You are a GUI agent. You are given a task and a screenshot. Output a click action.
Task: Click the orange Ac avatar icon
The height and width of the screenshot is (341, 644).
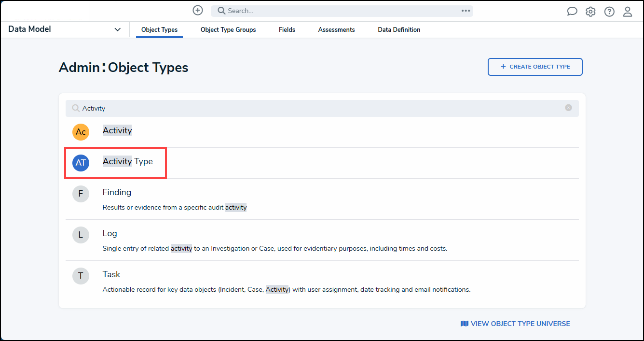point(81,132)
